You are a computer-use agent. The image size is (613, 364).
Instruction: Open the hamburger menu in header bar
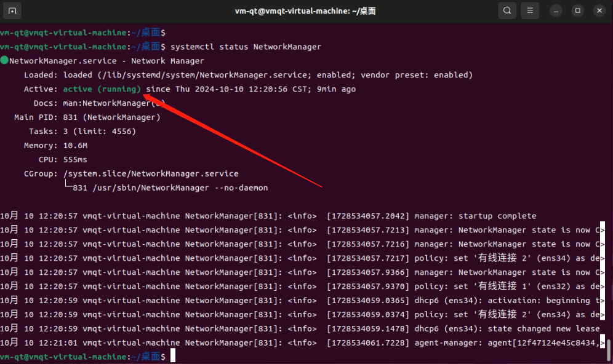(x=529, y=10)
